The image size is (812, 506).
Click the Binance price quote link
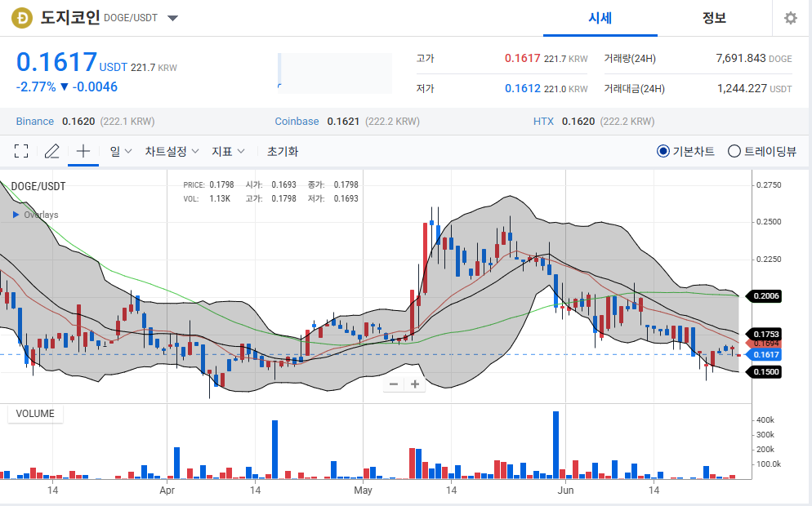point(35,121)
